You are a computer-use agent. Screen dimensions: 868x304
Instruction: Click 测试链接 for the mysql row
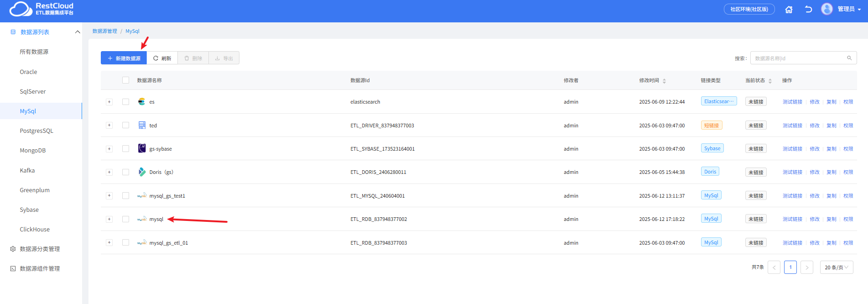tap(792, 219)
